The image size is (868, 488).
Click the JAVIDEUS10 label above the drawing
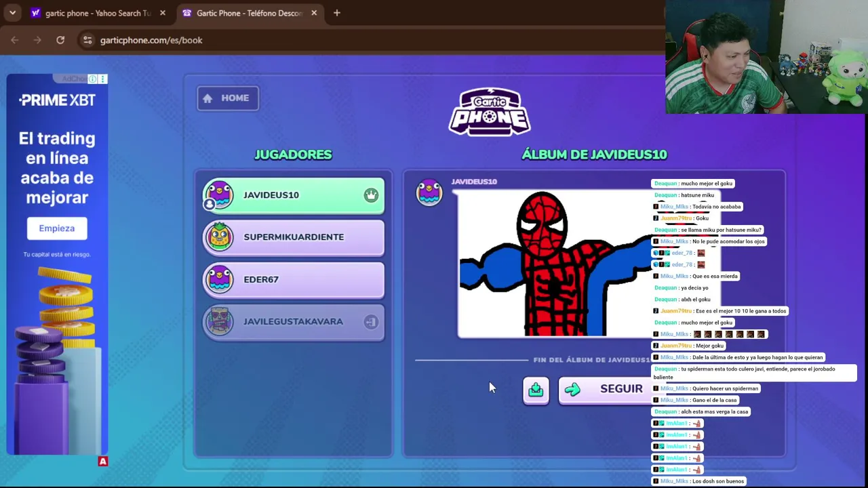point(474,182)
